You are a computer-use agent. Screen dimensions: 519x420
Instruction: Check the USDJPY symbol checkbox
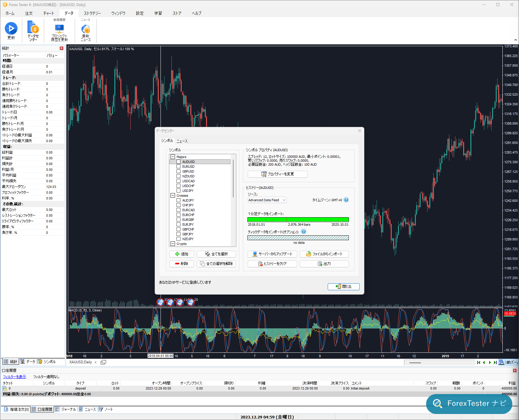pyautogui.click(x=179, y=191)
